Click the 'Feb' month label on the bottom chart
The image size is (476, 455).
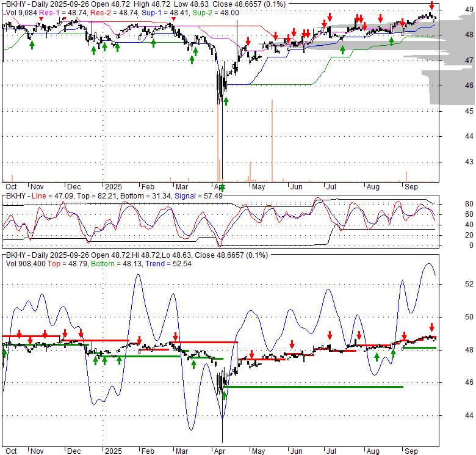[x=148, y=451]
